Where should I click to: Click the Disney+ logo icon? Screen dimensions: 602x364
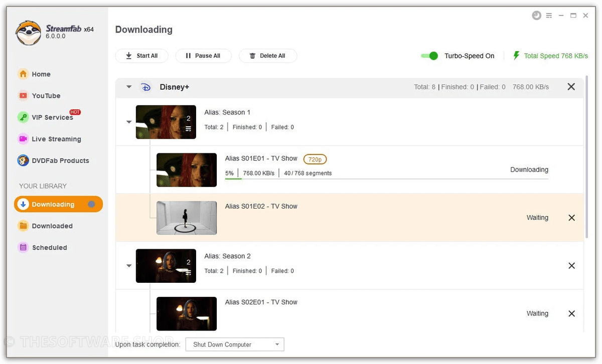145,87
